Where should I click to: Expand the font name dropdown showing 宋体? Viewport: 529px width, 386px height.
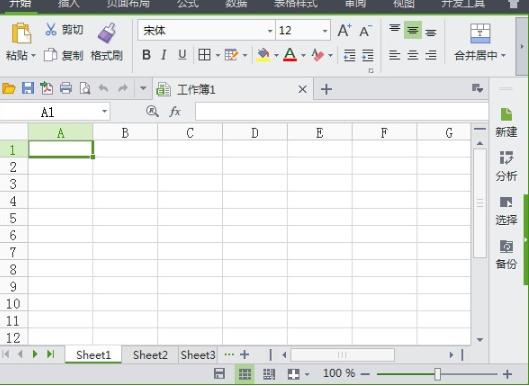coord(270,31)
